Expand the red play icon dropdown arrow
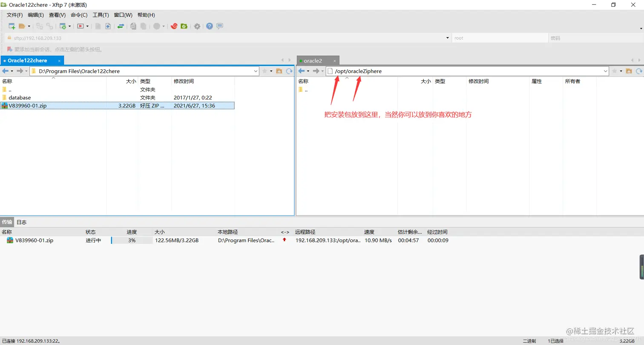 pos(87,26)
